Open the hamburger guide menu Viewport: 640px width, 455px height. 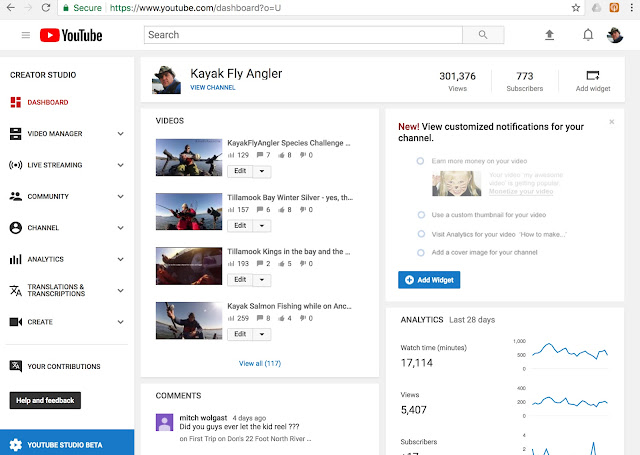click(26, 35)
